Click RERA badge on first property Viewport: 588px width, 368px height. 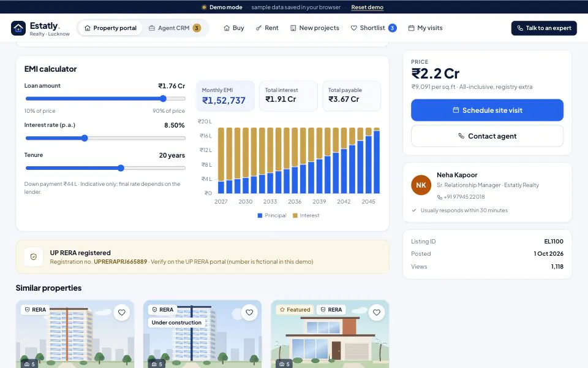(35, 310)
